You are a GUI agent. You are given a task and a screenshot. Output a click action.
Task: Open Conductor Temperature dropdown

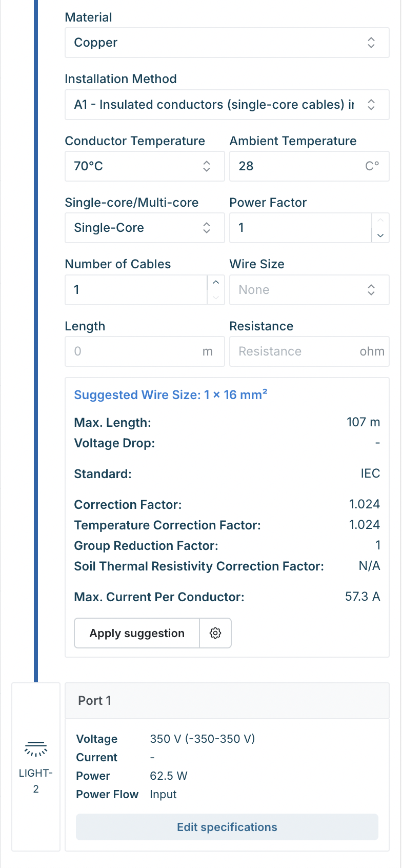(x=144, y=166)
